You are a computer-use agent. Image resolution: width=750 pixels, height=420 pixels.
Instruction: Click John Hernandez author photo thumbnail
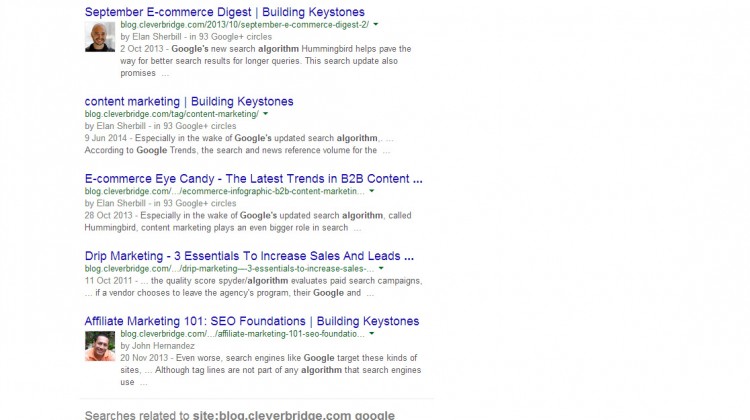click(x=100, y=346)
